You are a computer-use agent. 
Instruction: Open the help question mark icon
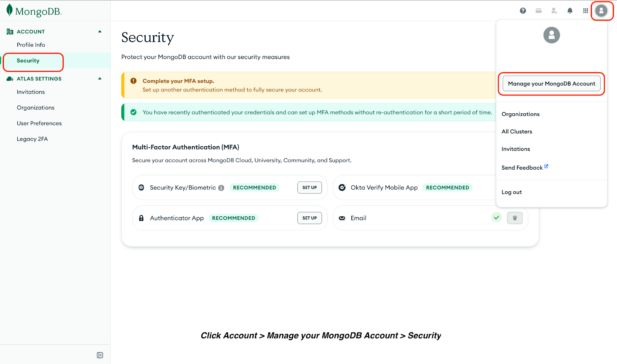523,10
